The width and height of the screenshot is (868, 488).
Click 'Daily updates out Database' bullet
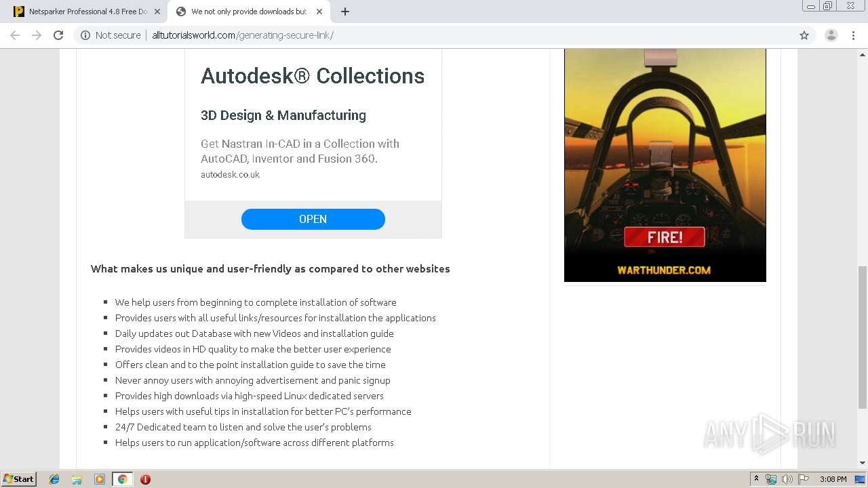coord(254,333)
